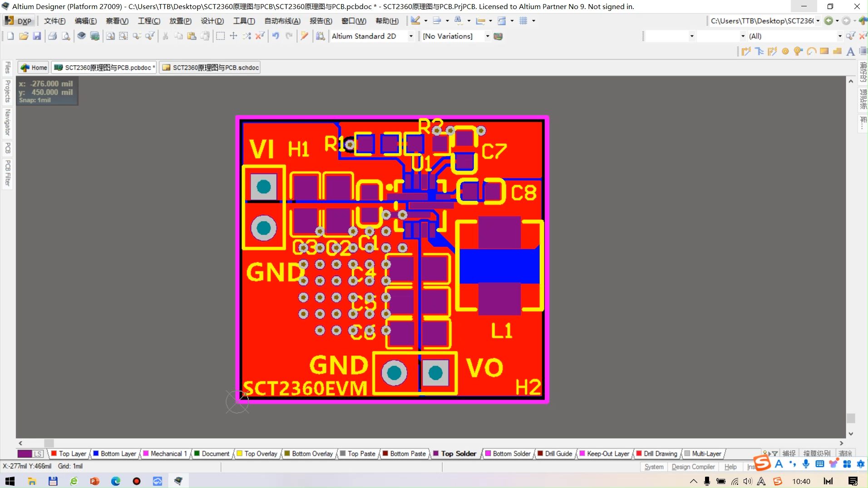Viewport: 868px width, 488px height.
Task: Open utility drawing tools icon
Action: pyautogui.click(x=415, y=21)
